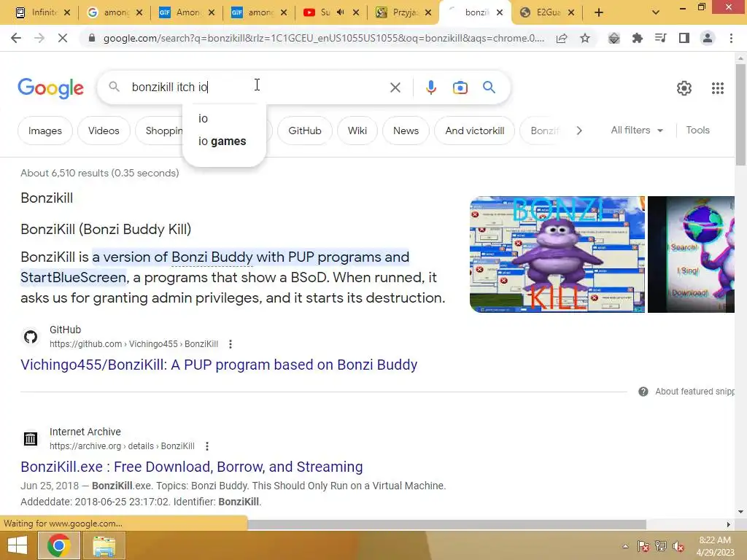
Task: Start a voice search with the microphone
Action: point(430,87)
